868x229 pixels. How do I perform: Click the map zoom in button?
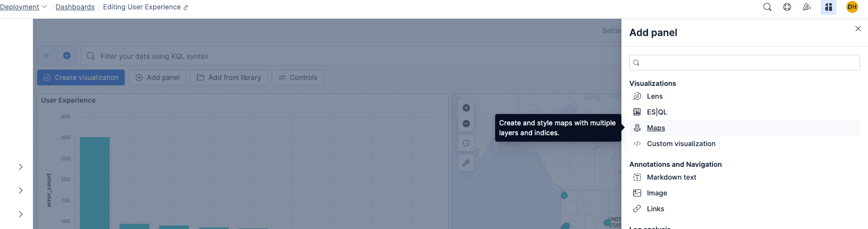(x=466, y=108)
